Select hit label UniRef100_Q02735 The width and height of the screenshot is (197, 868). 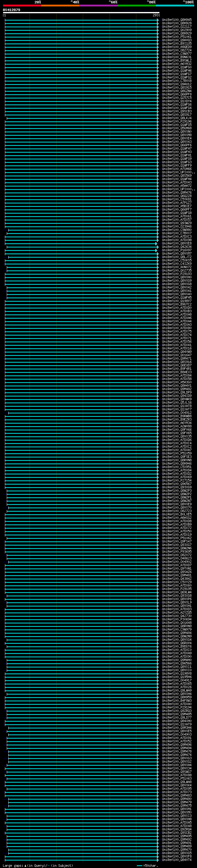coord(177,270)
